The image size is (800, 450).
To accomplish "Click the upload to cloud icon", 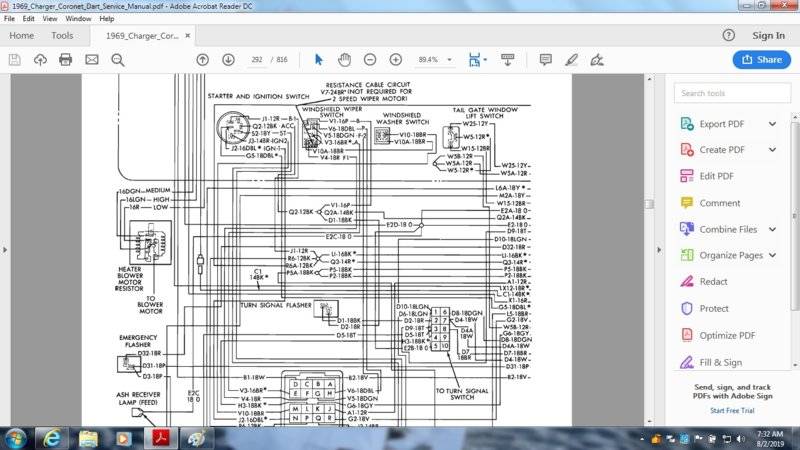I will coord(40,60).
